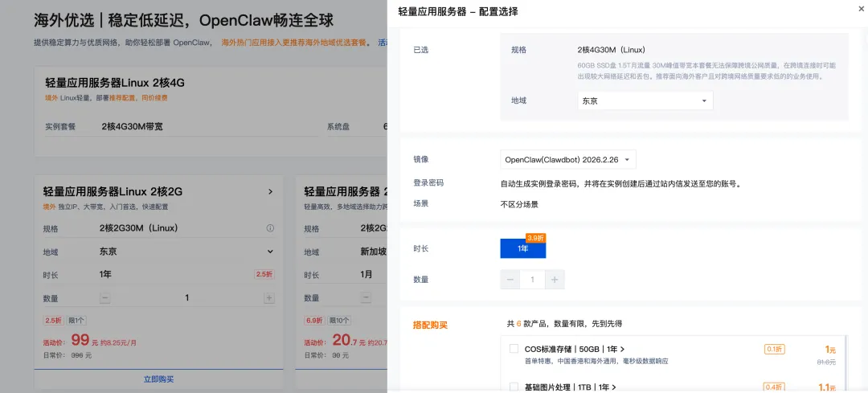Click the 3.9折 tag on the duration button

[536, 237]
